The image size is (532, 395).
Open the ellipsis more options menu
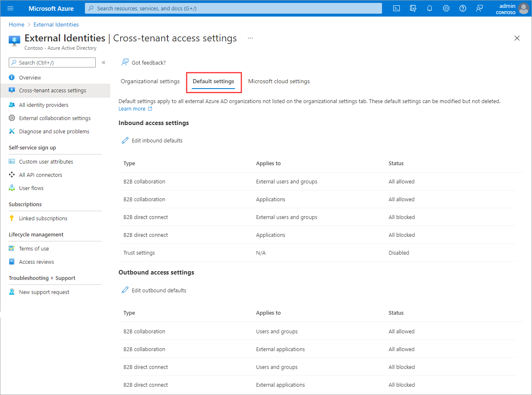point(250,38)
